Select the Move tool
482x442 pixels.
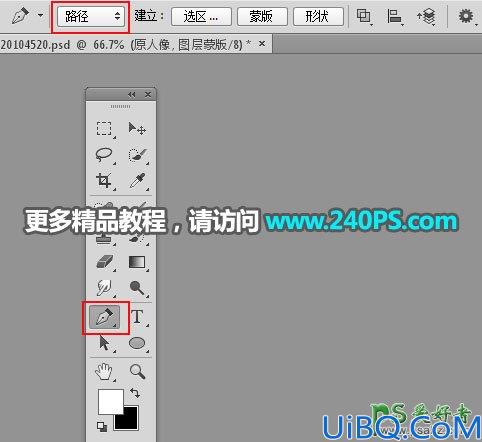click(137, 128)
